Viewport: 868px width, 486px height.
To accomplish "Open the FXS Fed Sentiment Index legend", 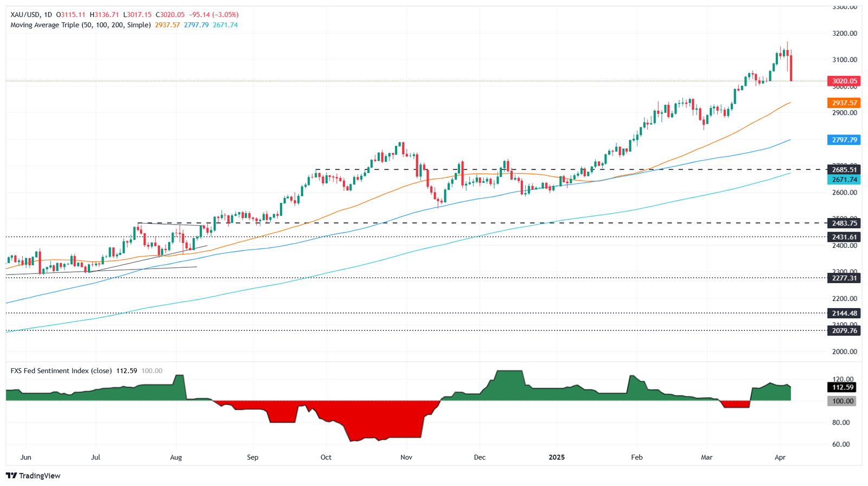I will point(61,371).
